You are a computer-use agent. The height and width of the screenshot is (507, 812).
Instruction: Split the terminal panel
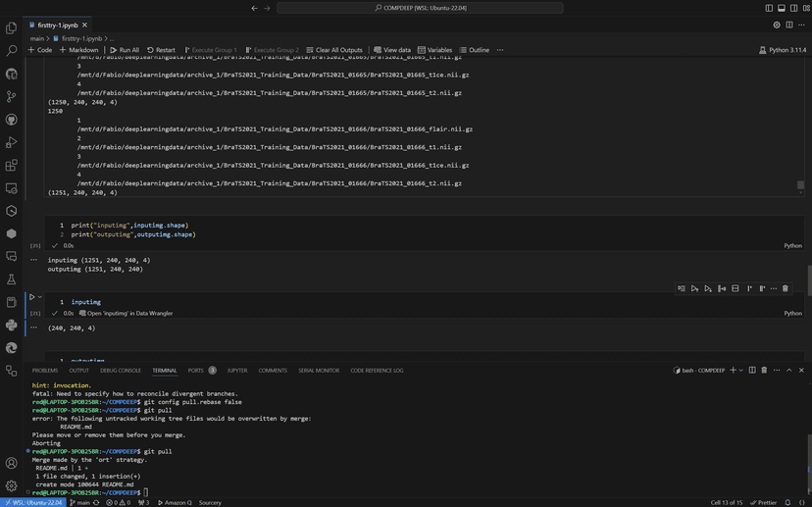tap(752, 371)
